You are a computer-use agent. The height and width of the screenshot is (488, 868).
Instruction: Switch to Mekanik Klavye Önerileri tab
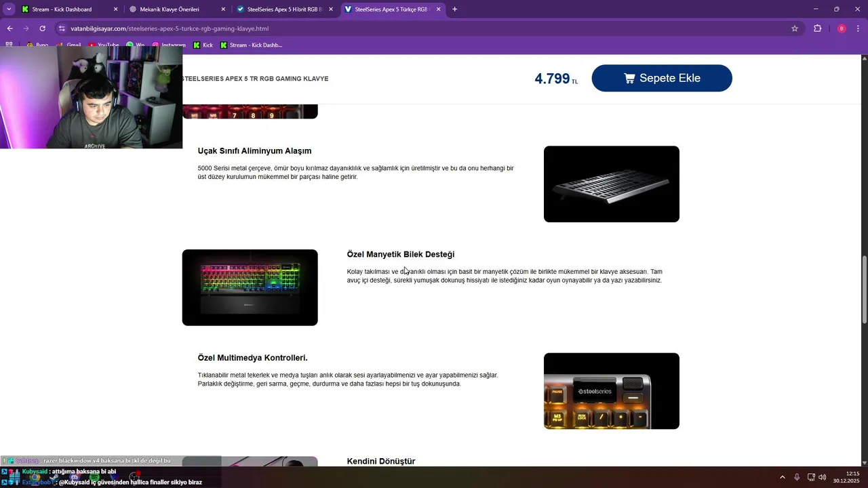(x=178, y=9)
